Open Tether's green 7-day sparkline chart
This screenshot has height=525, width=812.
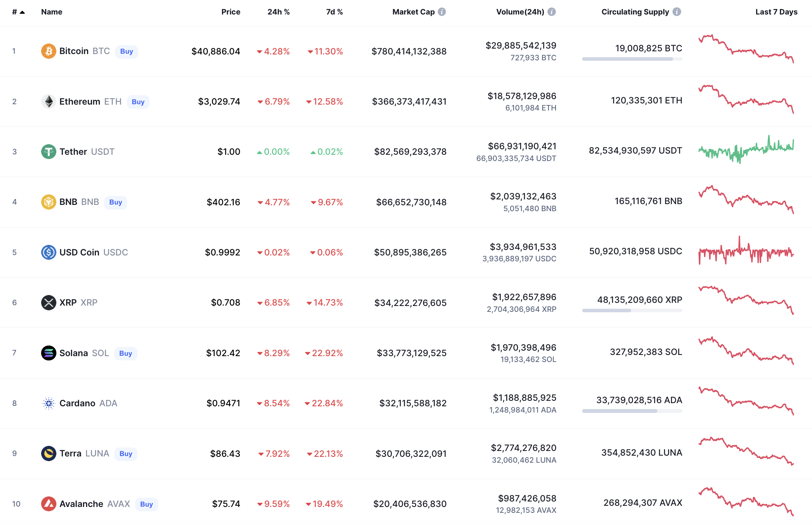click(746, 151)
